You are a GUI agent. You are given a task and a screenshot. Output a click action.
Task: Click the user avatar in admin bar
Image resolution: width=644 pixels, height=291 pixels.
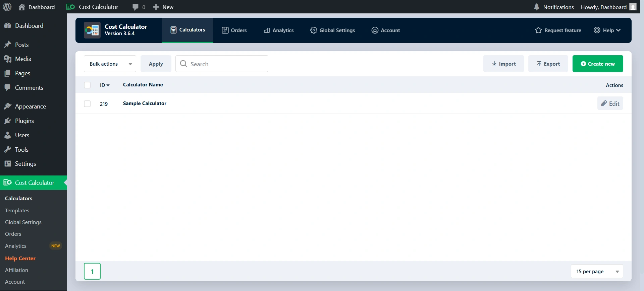click(x=633, y=7)
